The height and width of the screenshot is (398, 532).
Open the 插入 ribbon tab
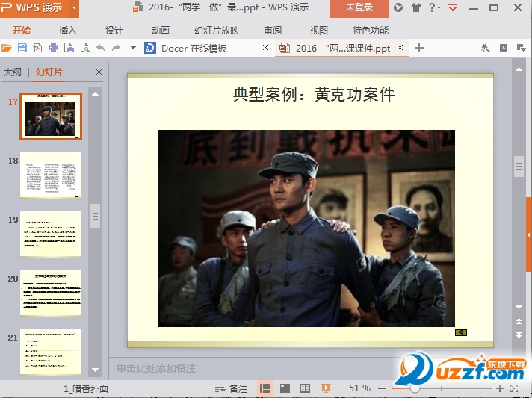pos(67,31)
